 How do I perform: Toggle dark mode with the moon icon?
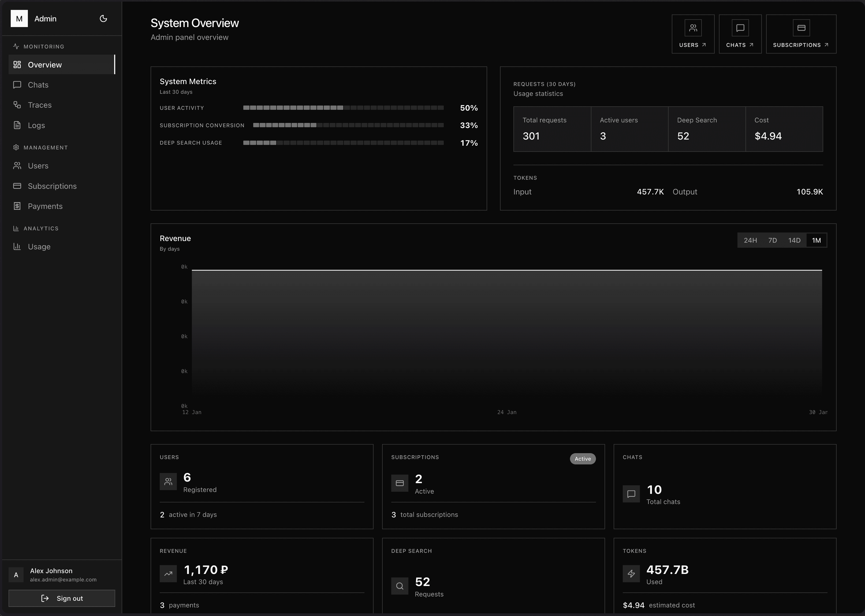click(x=103, y=18)
